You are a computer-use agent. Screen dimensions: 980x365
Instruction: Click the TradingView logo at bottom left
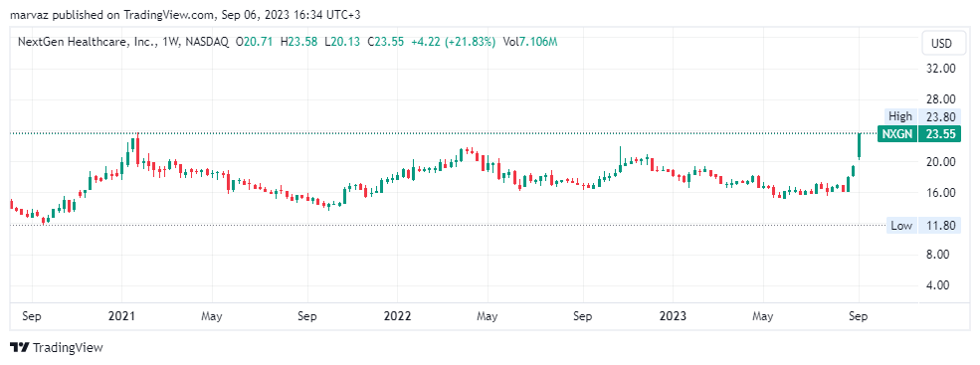pos(57,347)
